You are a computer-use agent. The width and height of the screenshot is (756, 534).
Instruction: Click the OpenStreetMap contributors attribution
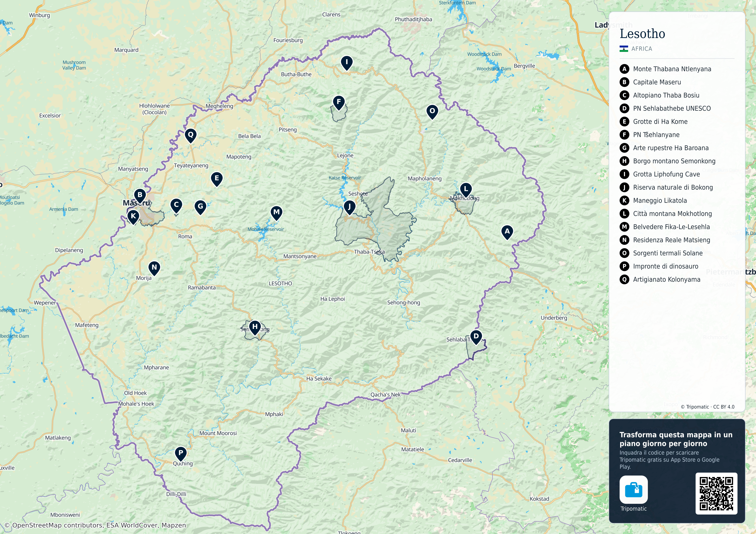[x=95, y=525]
